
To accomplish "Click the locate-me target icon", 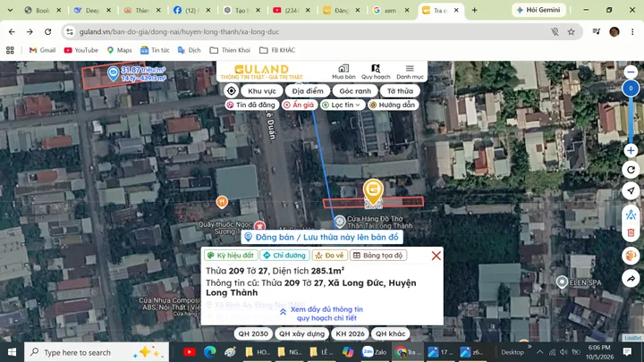I will click(232, 90).
